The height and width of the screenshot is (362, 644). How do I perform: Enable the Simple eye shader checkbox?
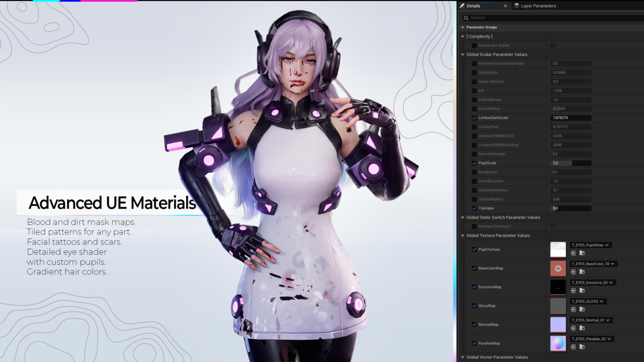coord(473,45)
